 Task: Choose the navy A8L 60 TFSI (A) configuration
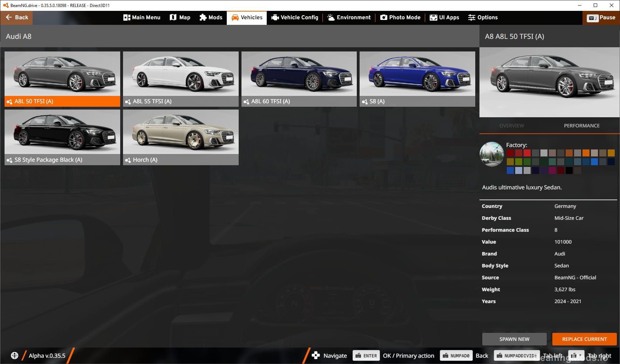(x=299, y=79)
